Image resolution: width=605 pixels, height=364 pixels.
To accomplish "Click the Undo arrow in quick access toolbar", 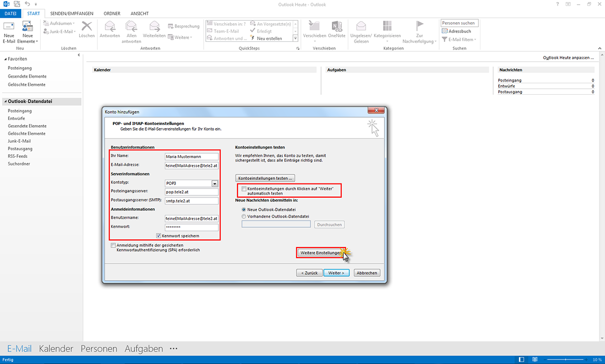I will coord(27,5).
